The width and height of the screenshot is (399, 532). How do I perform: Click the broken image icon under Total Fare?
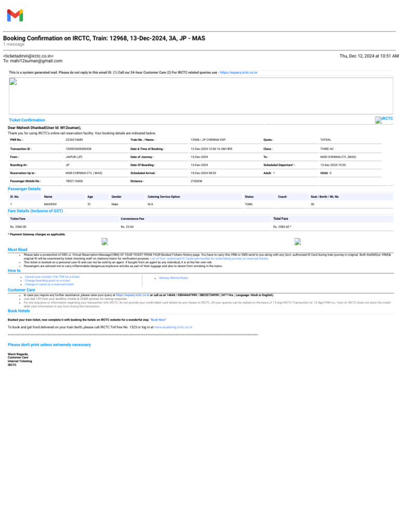pyautogui.click(x=298, y=242)
